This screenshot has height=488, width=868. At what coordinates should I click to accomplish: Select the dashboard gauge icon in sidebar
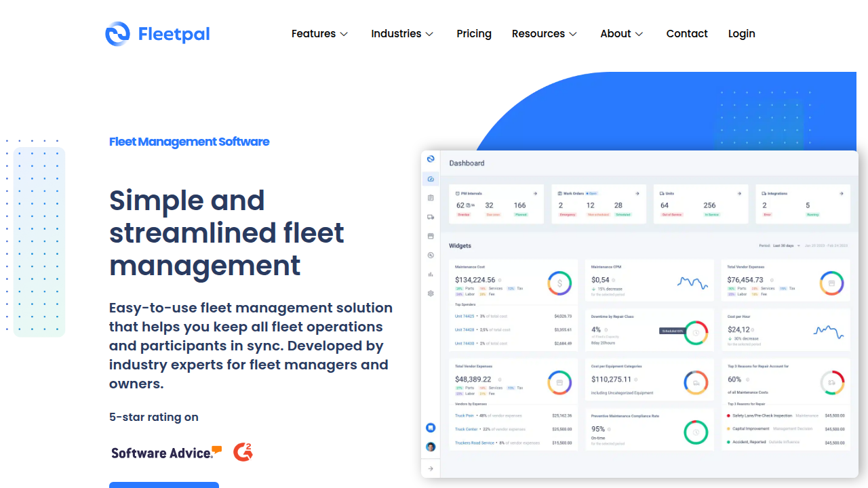point(431,179)
